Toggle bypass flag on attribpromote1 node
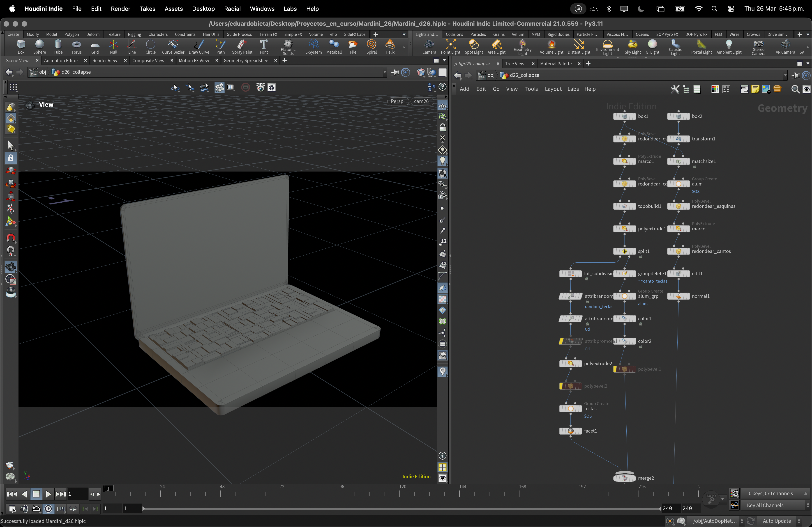812x527 pixels. point(562,341)
